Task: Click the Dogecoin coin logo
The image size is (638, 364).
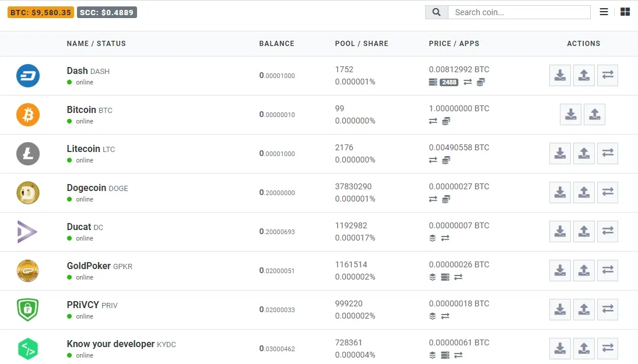Action: (x=27, y=193)
